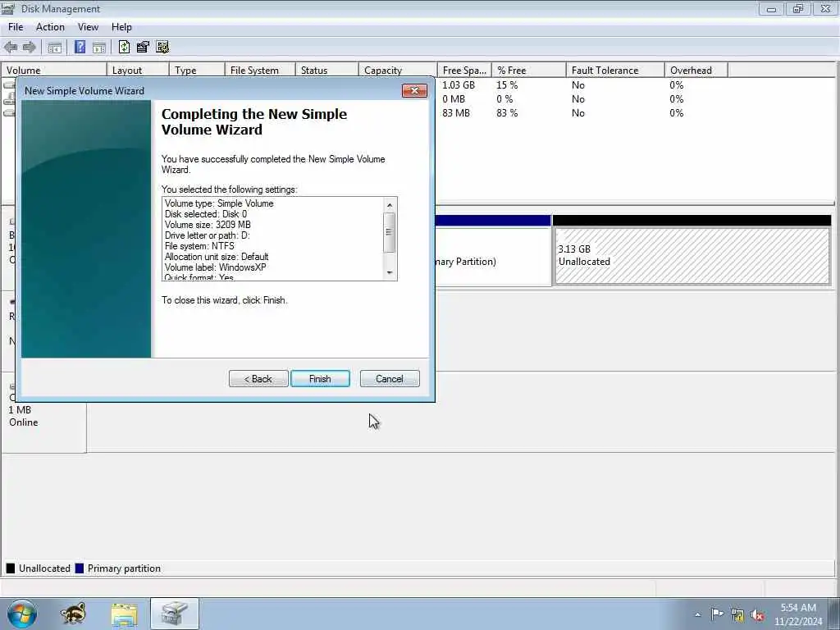Click the 83 MB free space cell
Screen dimensions: 840x630
[x=456, y=113]
